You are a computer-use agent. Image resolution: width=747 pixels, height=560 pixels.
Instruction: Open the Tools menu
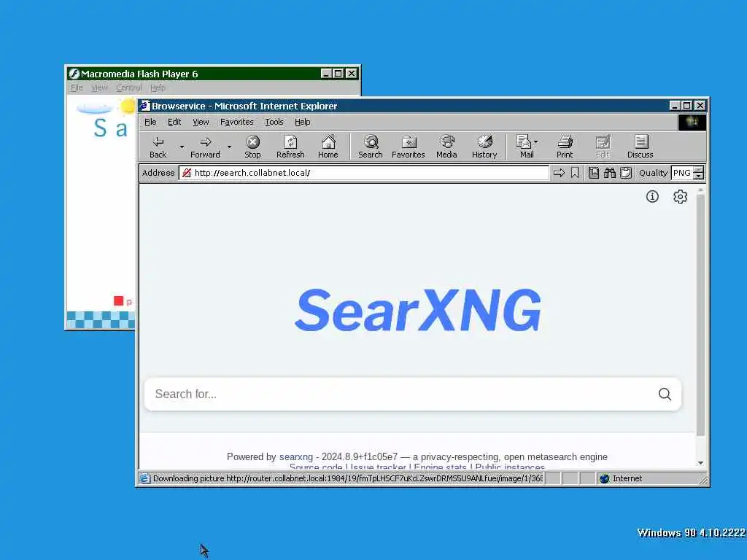click(274, 122)
